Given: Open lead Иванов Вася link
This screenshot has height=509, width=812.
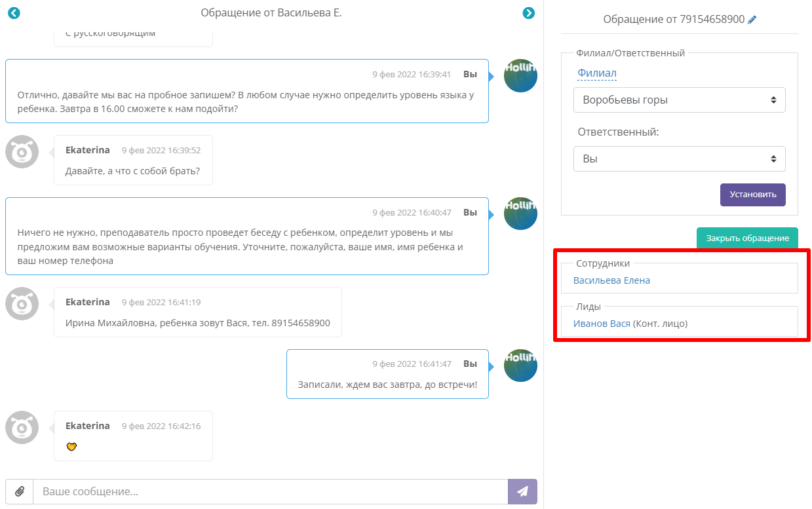Looking at the screenshot, I should coord(602,324).
